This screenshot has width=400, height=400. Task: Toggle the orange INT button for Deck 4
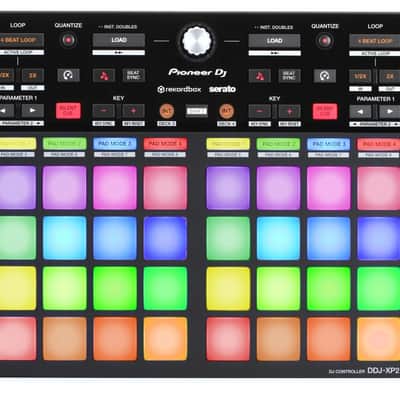(226, 111)
